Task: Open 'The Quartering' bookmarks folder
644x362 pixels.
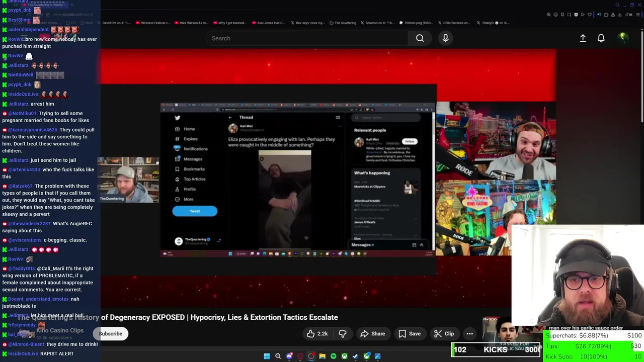Action: click(343, 23)
